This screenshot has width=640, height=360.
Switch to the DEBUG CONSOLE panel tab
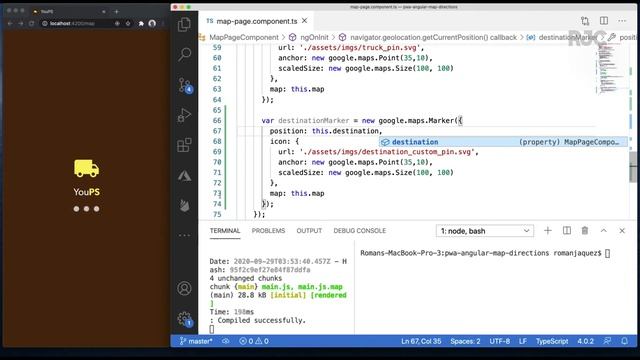[360, 231]
